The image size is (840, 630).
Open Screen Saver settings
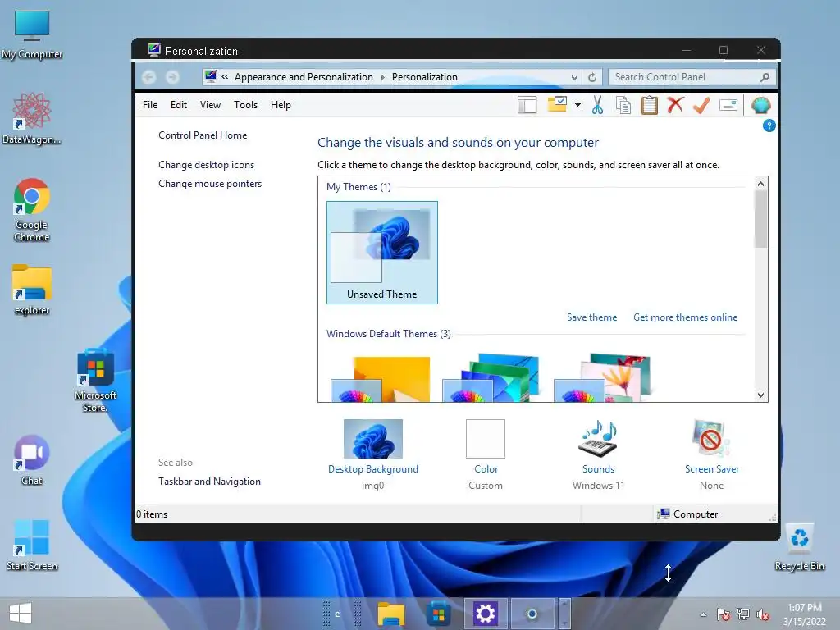(711, 454)
